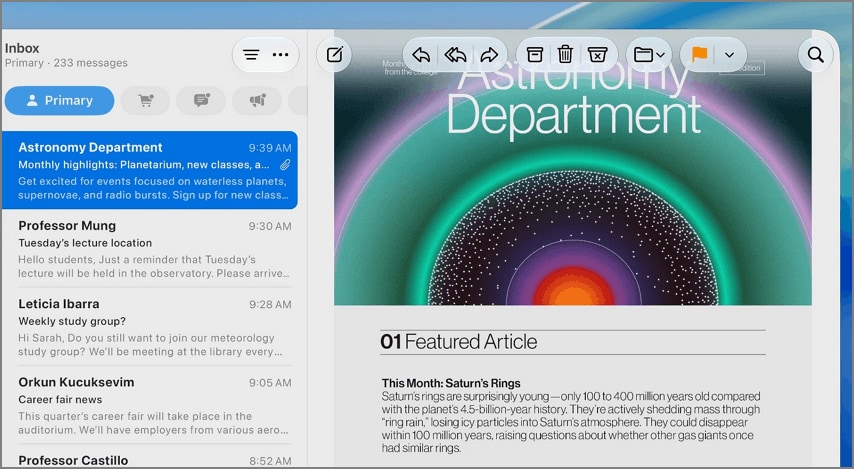Delete the message with trash icon
Image resolution: width=854 pixels, height=469 pixels.
pyautogui.click(x=565, y=54)
